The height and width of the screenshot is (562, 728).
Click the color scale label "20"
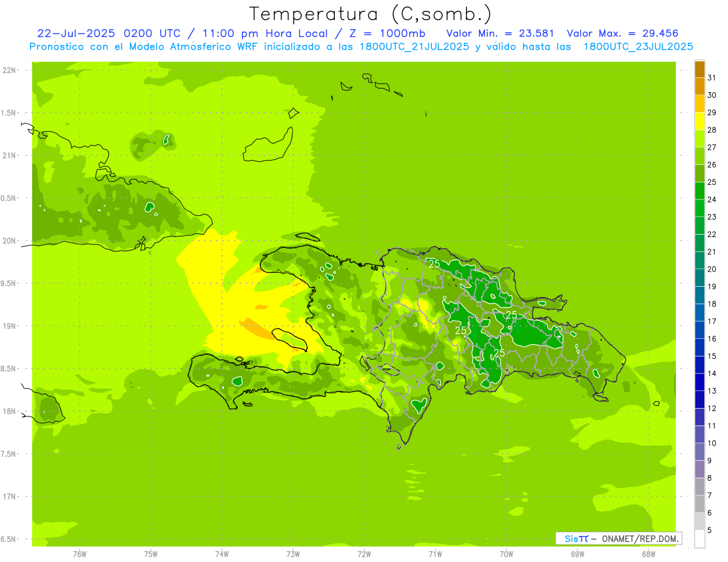click(x=712, y=269)
